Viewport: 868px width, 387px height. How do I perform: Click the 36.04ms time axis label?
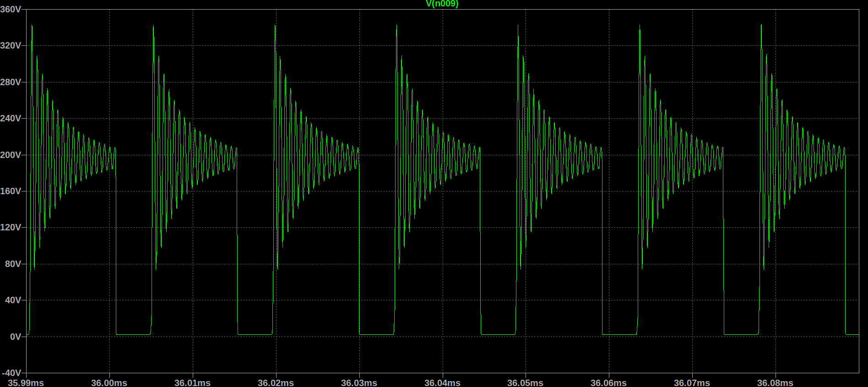pos(442,382)
